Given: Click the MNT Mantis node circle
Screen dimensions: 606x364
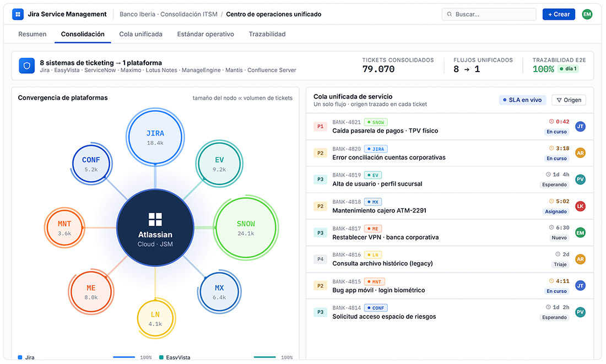Looking at the screenshot, I should (64, 228).
